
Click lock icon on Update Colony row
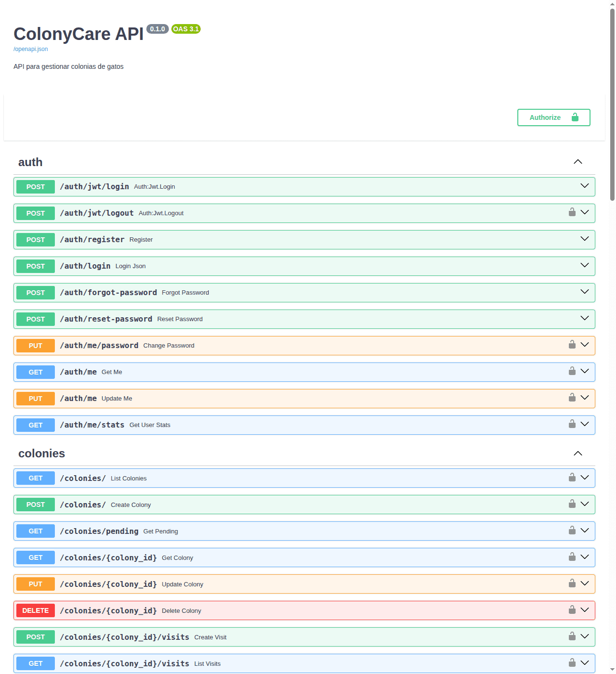click(572, 583)
